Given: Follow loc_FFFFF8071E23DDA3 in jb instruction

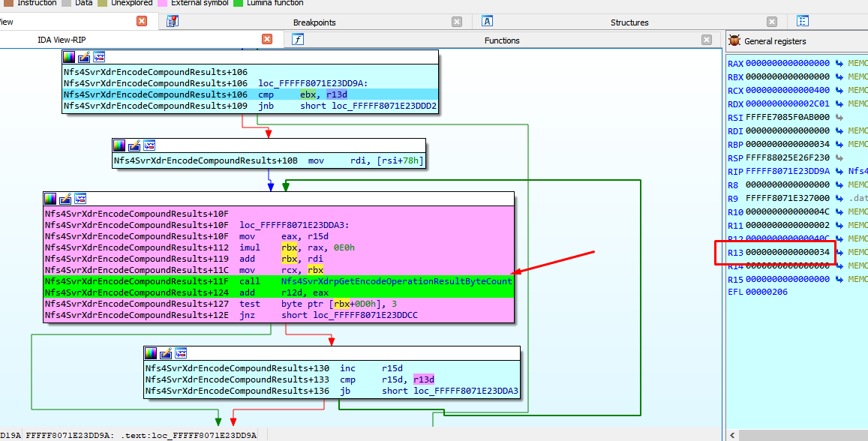Looking at the screenshot, I should point(466,391).
